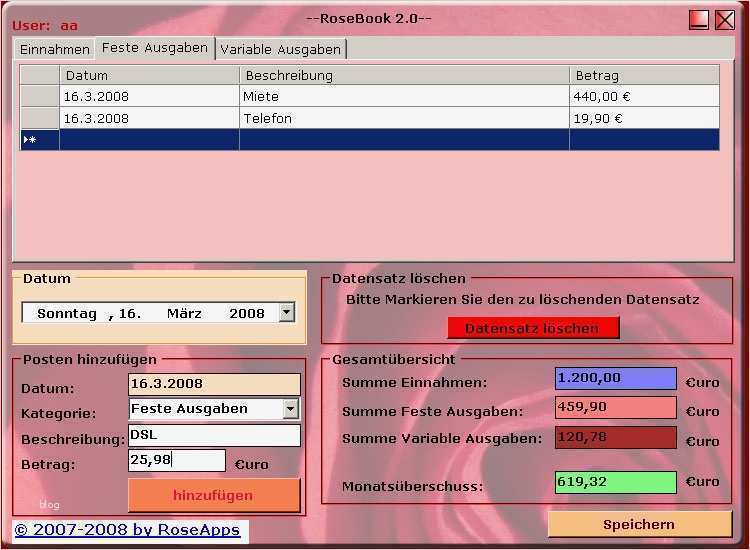The image size is (750, 550).
Task: Click the new-row marker with asterisk
Action: (40, 140)
